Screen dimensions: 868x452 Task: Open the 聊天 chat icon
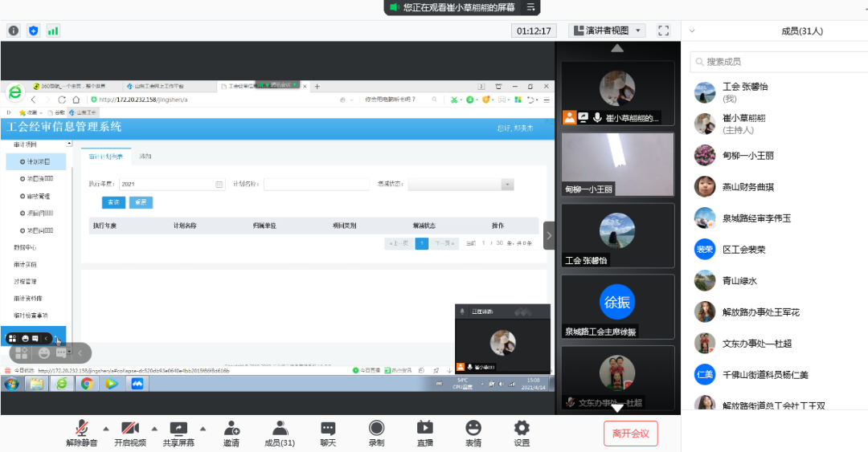[328, 430]
